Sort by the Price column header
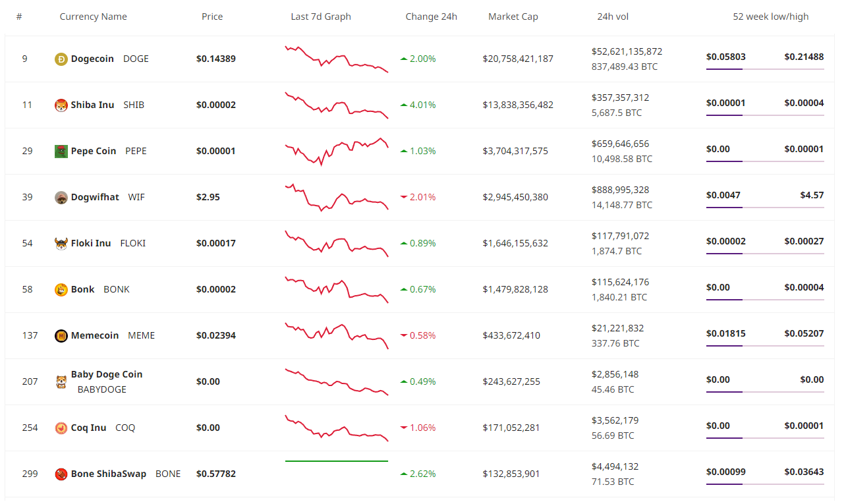This screenshot has height=504, width=846. click(x=212, y=16)
